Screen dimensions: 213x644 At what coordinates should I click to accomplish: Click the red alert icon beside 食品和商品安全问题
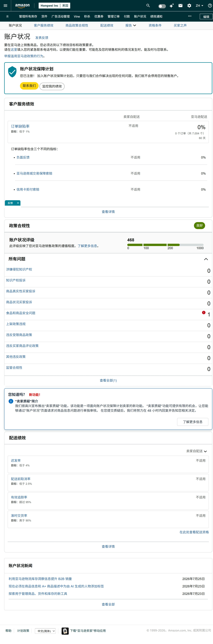[x=204, y=312]
